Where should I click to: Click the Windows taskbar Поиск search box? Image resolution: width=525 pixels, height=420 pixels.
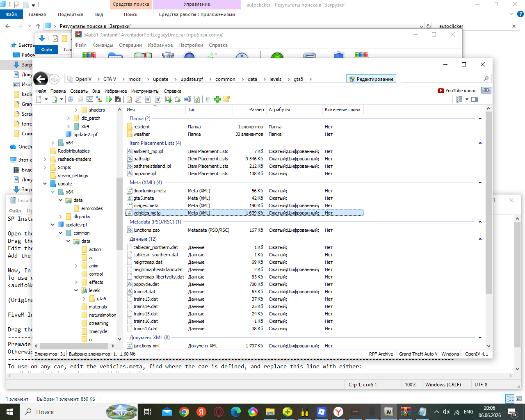[x=63, y=412]
